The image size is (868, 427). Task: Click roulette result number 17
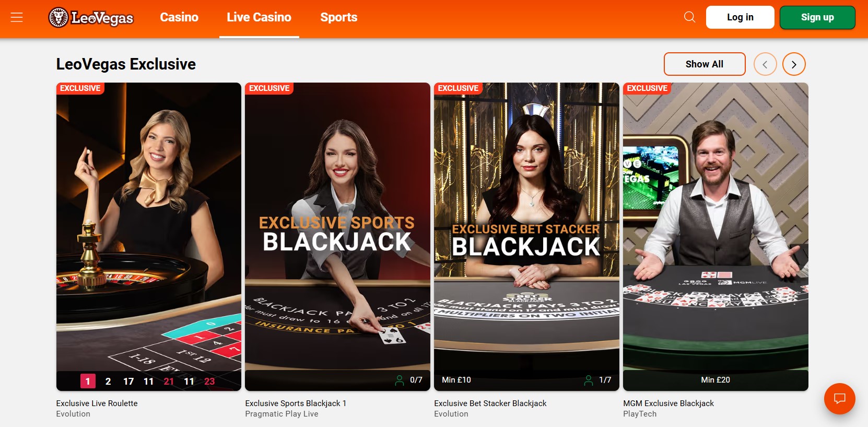click(128, 382)
